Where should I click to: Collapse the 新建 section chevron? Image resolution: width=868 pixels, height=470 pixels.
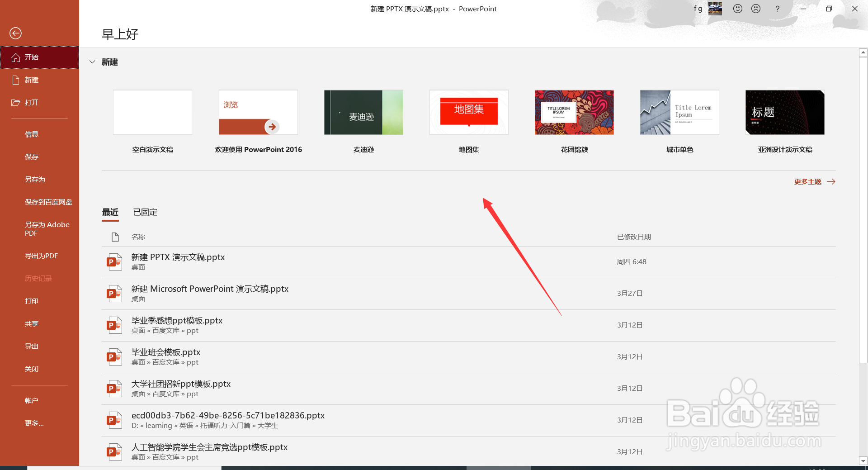pyautogui.click(x=92, y=62)
